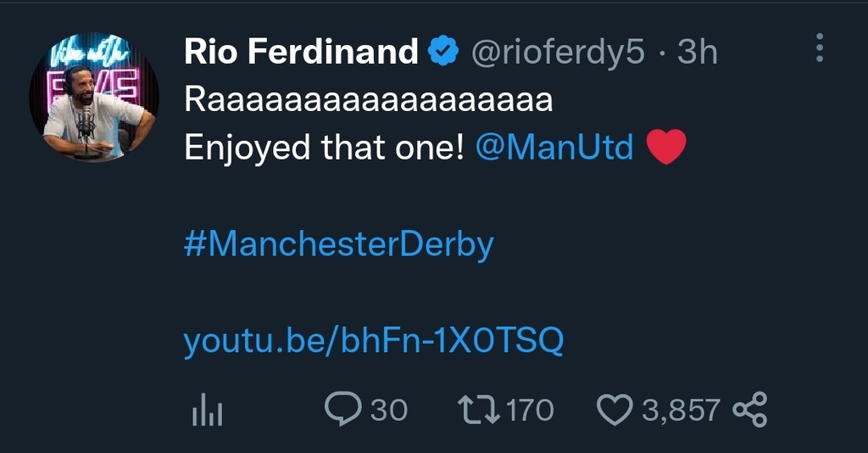Tap the retweet arrows icon

click(478, 410)
